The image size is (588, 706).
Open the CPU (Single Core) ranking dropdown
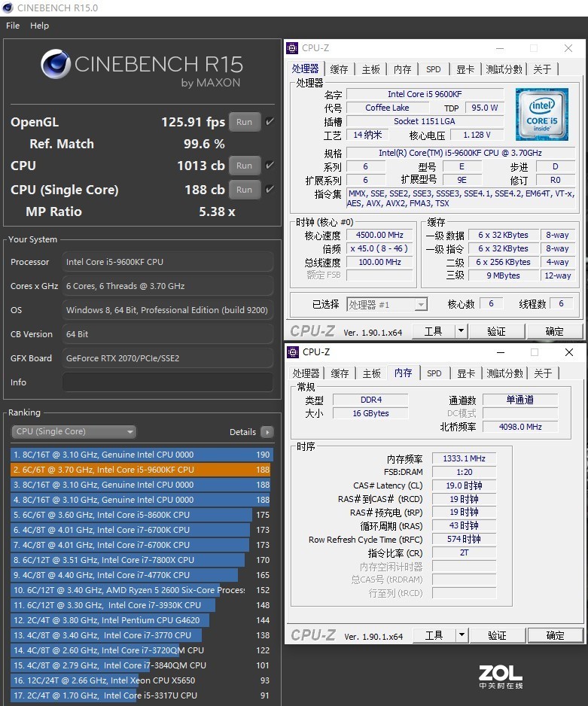pos(74,431)
